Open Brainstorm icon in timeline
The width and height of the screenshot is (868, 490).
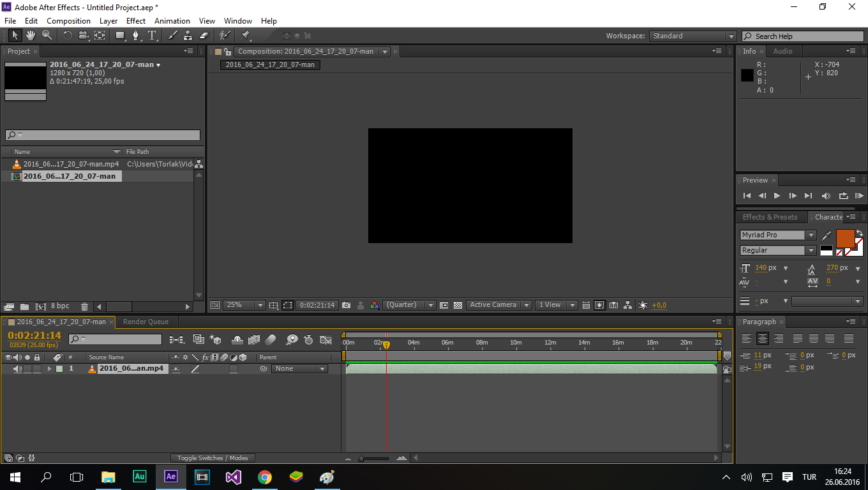[292, 339]
